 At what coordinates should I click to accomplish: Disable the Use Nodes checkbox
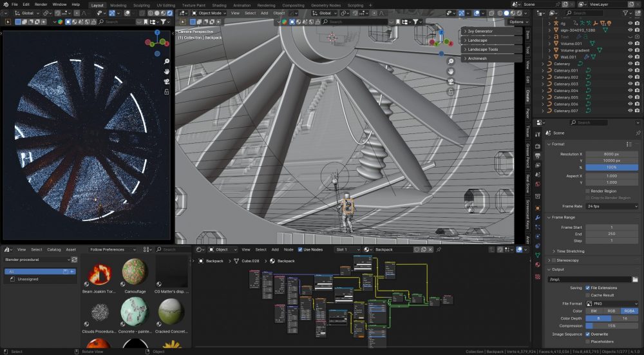pyautogui.click(x=299, y=249)
